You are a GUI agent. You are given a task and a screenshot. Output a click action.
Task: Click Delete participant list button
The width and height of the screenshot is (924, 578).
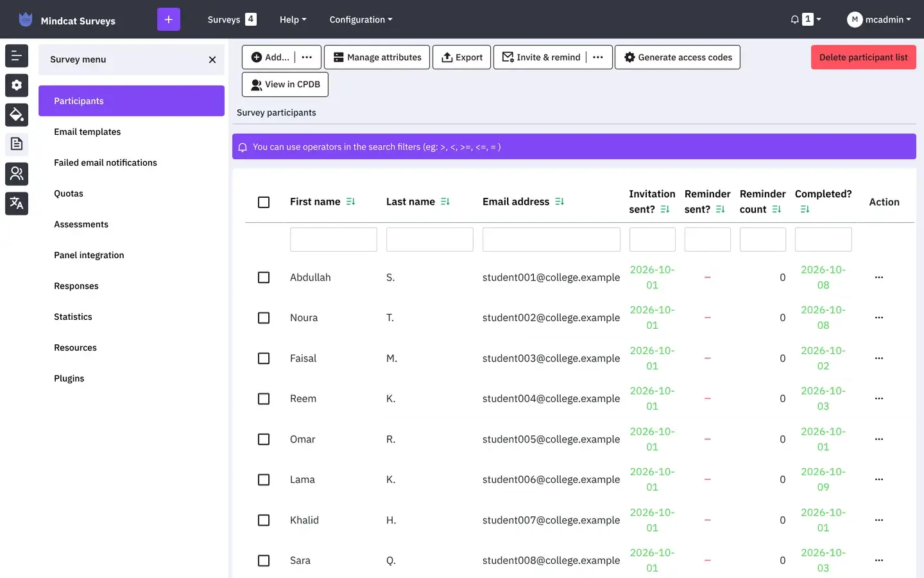click(863, 57)
